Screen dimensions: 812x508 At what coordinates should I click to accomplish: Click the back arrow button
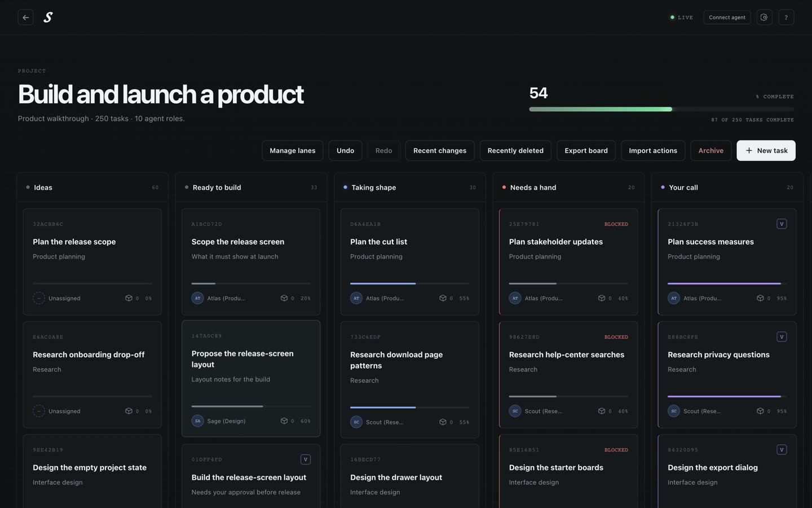tap(25, 17)
